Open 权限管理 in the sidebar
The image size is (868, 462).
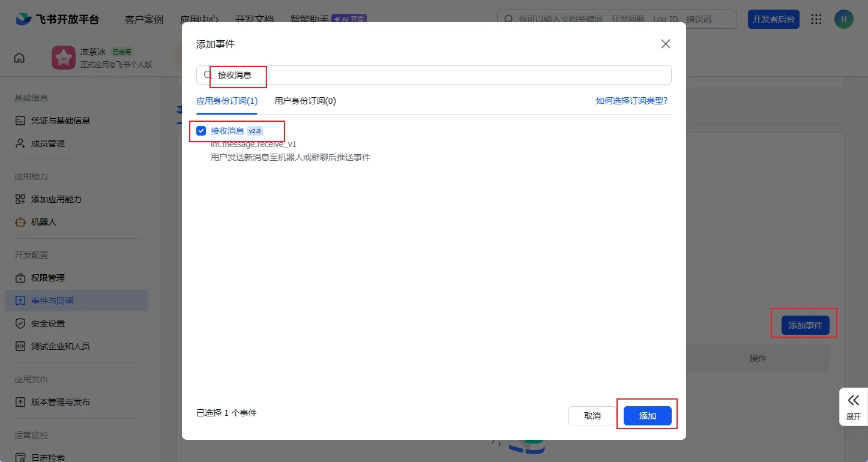pyautogui.click(x=47, y=278)
